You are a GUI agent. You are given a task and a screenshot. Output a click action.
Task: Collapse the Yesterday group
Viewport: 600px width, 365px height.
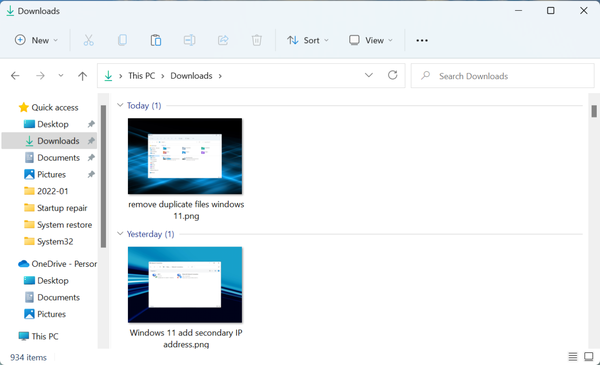[x=120, y=233]
